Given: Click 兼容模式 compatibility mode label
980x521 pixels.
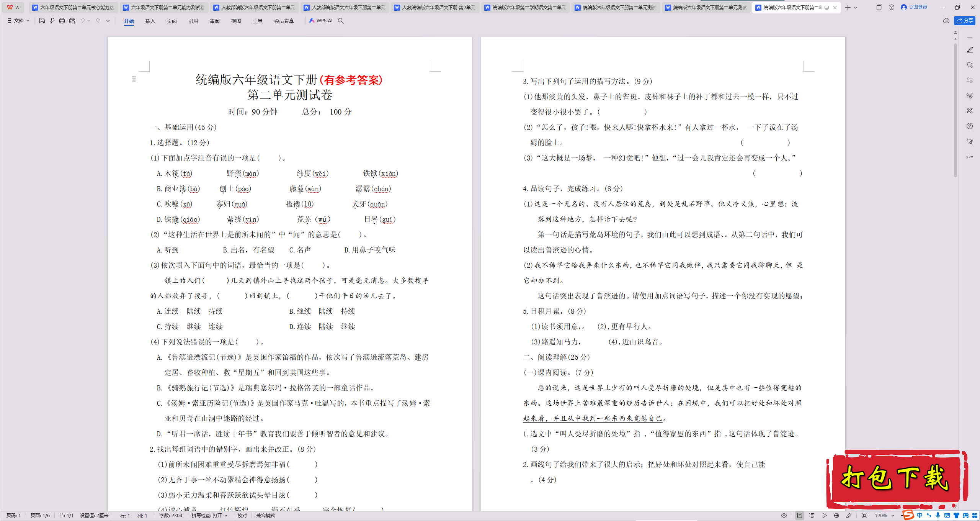Looking at the screenshot, I should (266, 516).
